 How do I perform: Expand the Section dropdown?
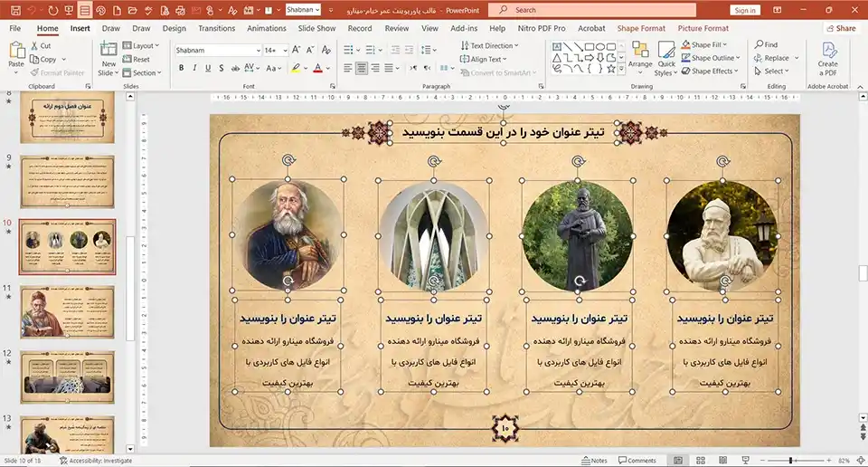point(142,72)
